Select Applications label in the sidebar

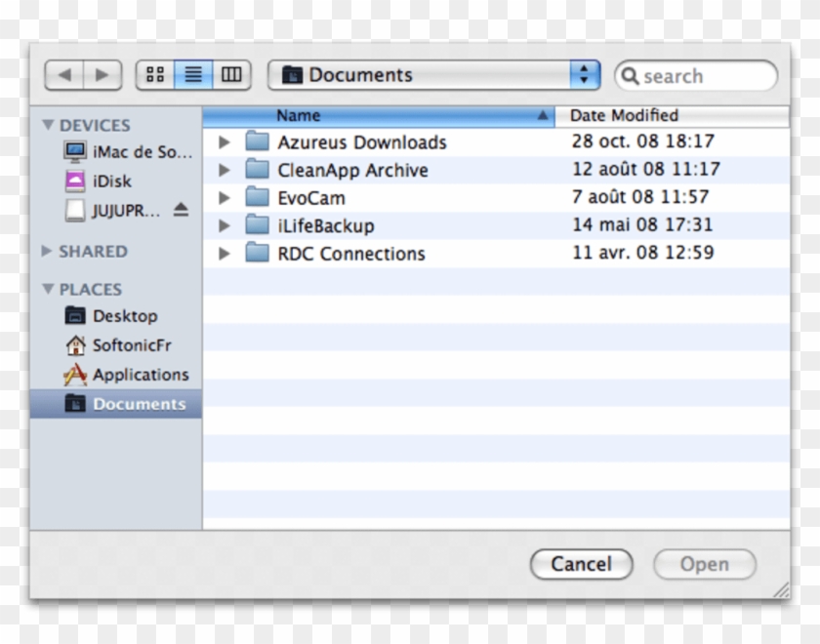click(x=141, y=375)
